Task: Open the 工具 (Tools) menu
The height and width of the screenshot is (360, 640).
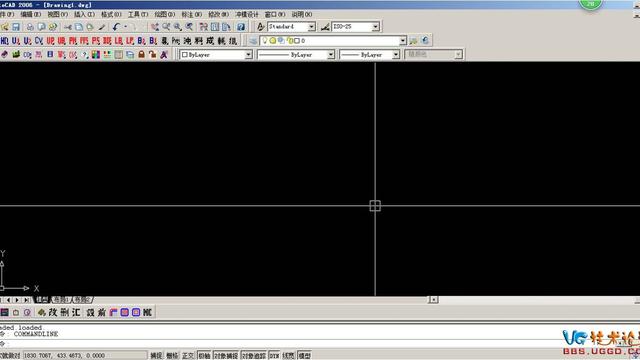Action: click(x=138, y=14)
